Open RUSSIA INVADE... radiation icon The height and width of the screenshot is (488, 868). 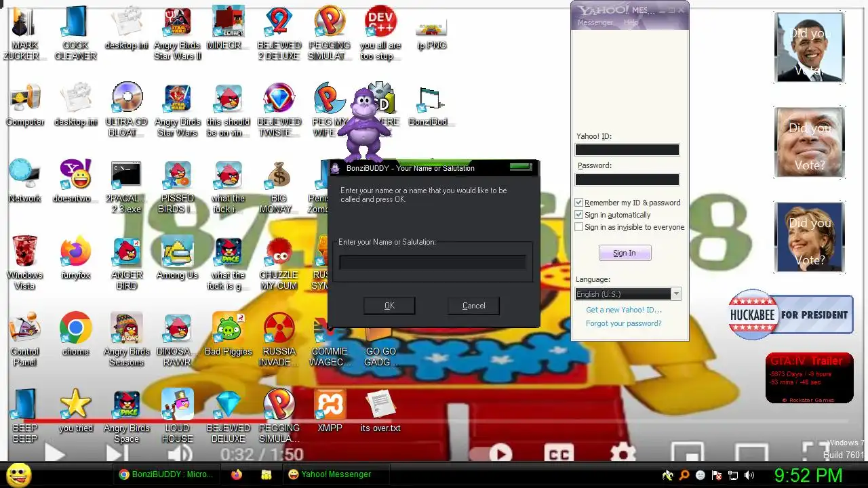[x=279, y=338]
